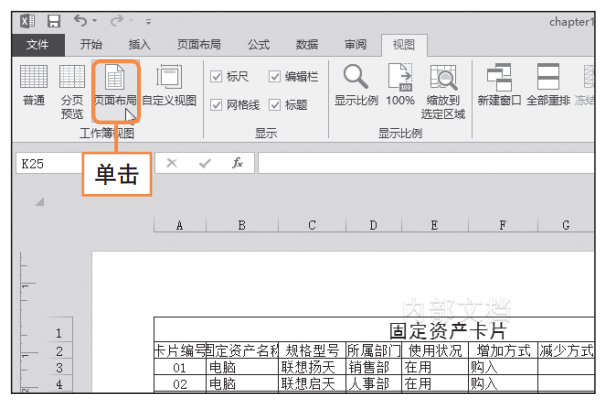Click the 固定资产卡片 title cell
Viewport: 608px width, 407px height.
click(x=374, y=330)
